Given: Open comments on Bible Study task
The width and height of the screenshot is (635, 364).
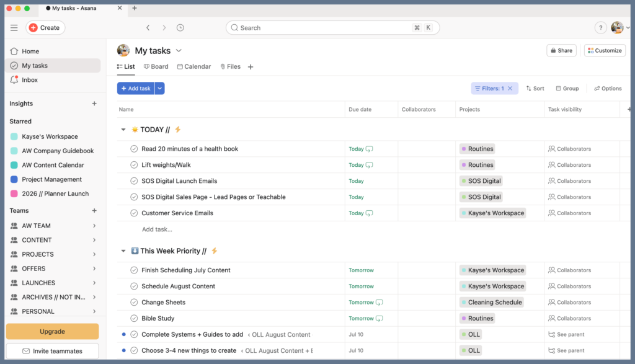Looking at the screenshot, I should [x=380, y=318].
